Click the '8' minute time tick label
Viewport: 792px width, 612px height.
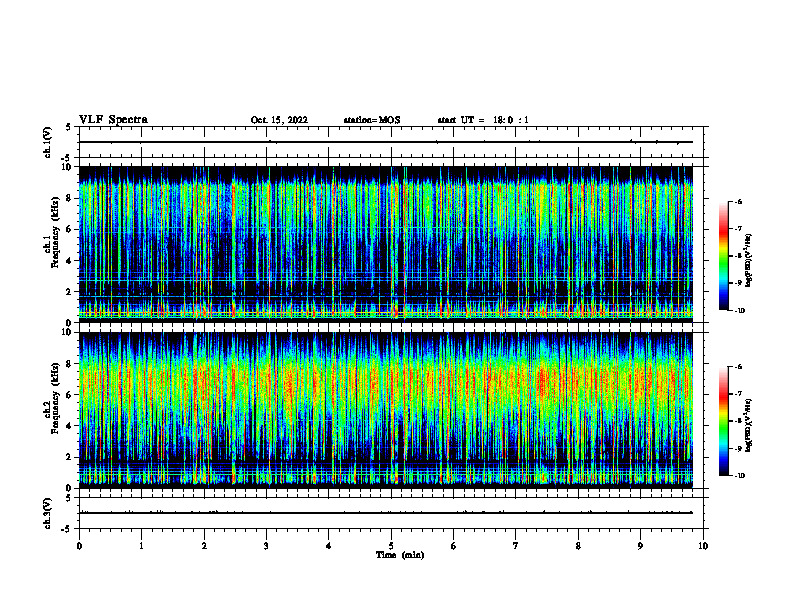[578, 546]
